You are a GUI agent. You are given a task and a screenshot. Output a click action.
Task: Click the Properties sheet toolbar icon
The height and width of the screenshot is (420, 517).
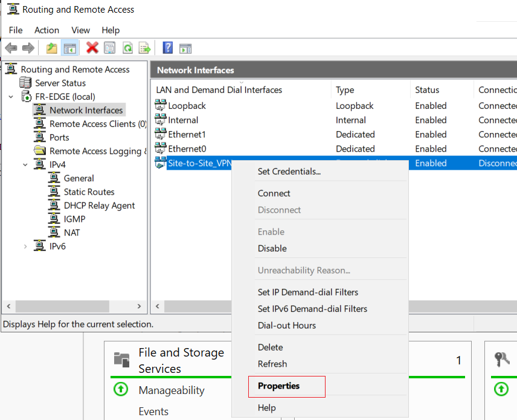click(109, 48)
